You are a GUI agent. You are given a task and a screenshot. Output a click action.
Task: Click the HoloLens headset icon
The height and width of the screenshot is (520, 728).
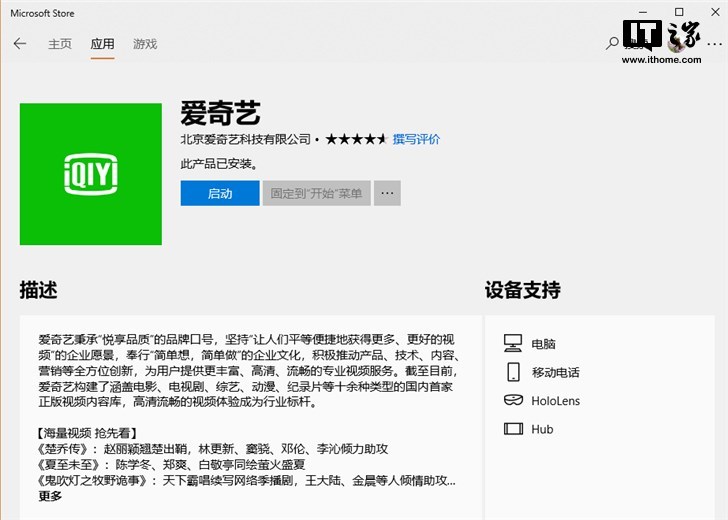[514, 400]
